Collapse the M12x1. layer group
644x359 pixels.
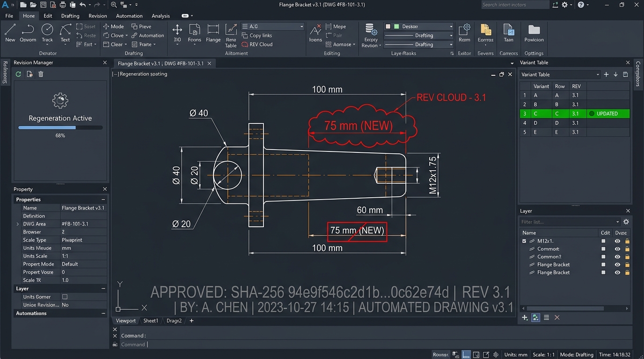pos(524,241)
